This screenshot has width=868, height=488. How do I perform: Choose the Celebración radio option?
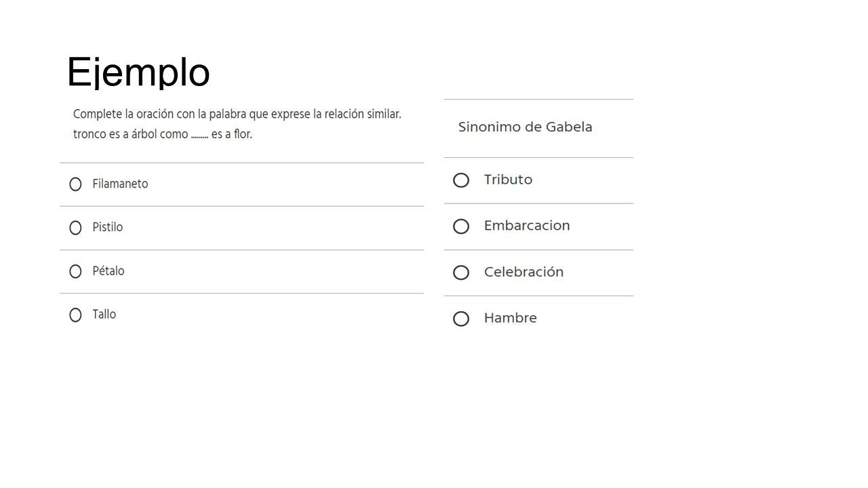click(x=461, y=272)
